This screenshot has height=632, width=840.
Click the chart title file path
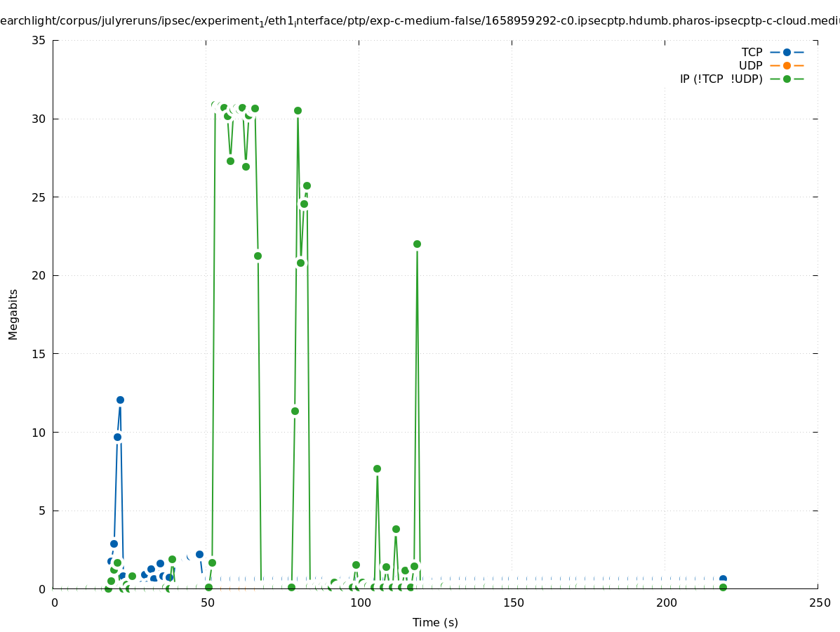[420, 21]
